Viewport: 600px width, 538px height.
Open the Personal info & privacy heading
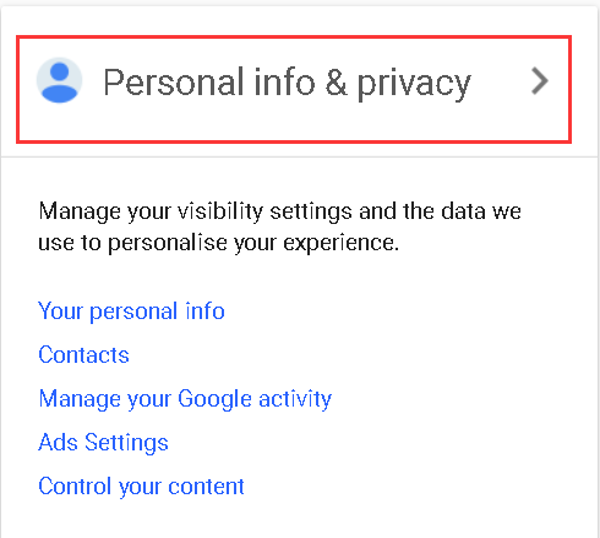tap(286, 83)
